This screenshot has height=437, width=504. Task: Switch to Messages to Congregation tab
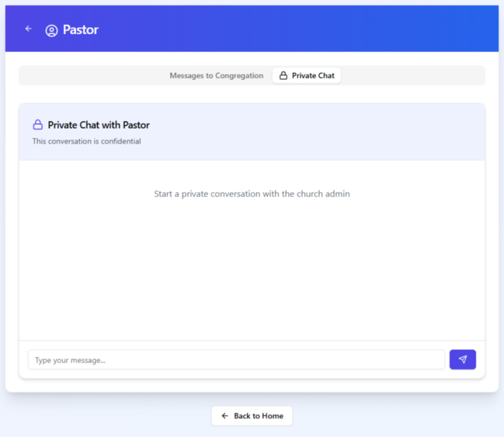click(216, 75)
